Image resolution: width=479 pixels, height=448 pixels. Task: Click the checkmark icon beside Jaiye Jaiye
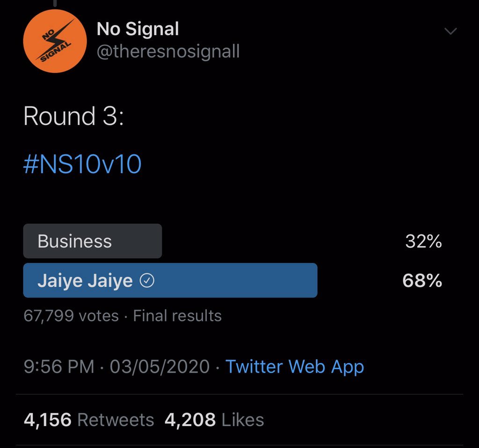coord(147,281)
